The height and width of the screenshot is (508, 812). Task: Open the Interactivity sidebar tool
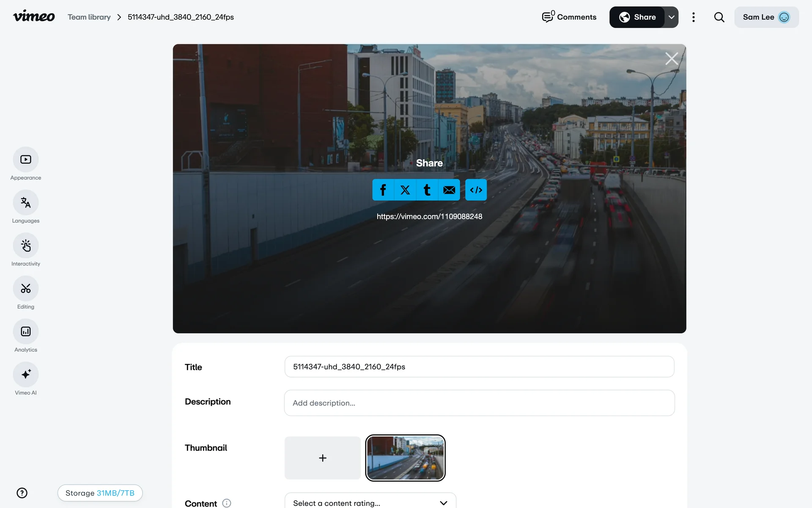coord(26,246)
